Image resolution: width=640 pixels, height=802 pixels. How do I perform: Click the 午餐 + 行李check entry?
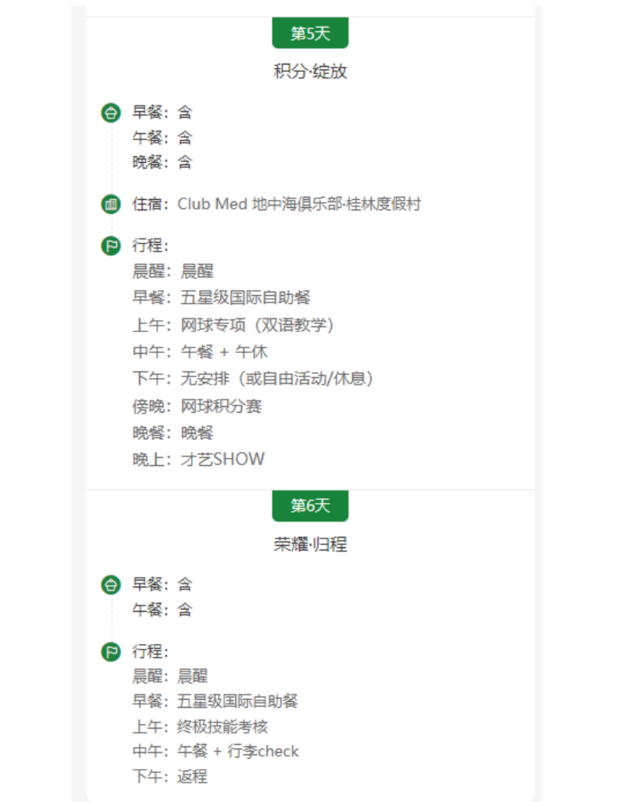pyautogui.click(x=238, y=751)
